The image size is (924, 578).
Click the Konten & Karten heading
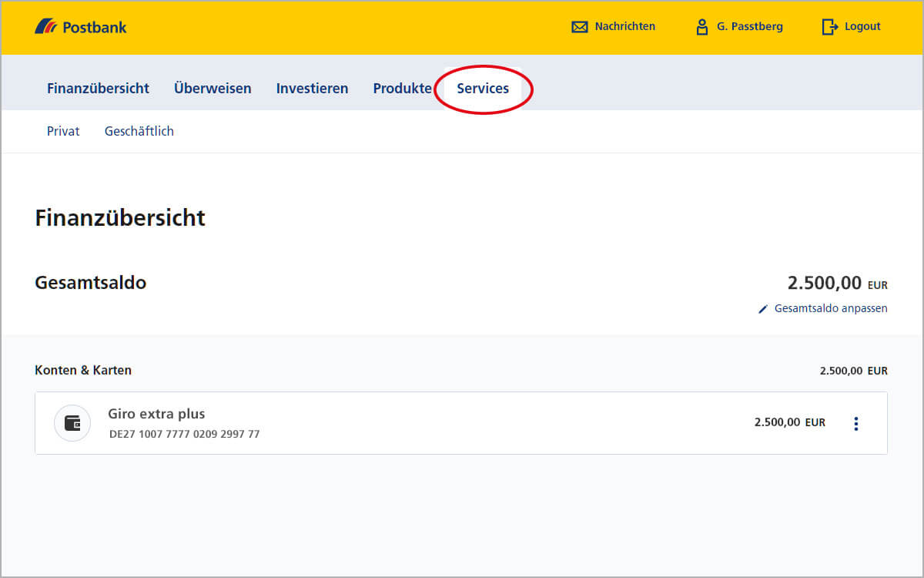tap(83, 370)
